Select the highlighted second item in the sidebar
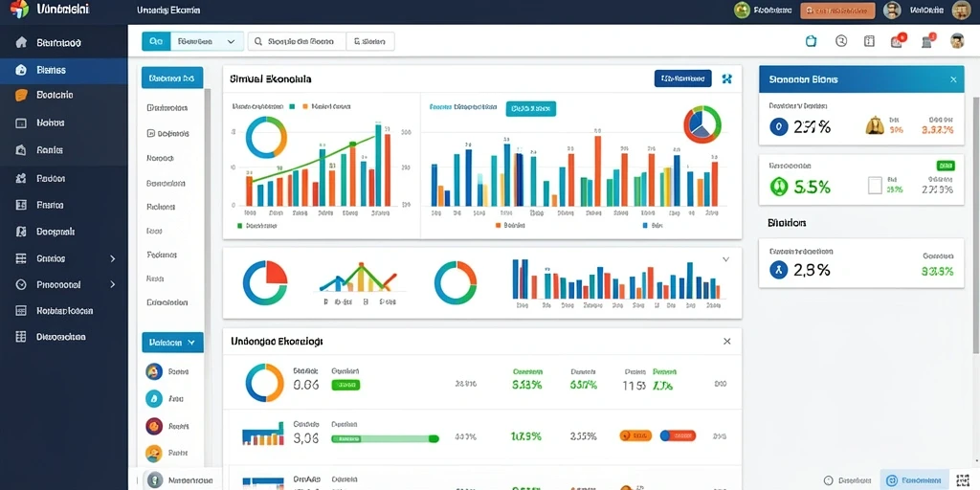 pos(64,70)
